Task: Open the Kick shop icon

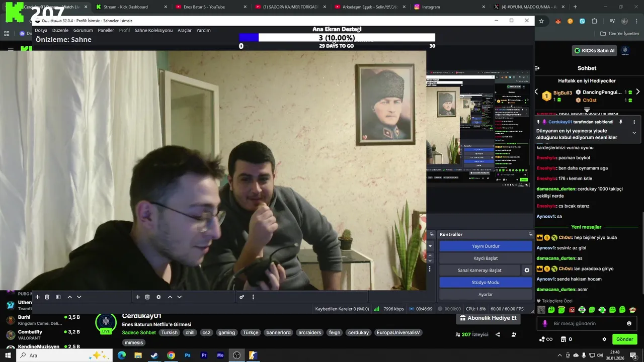Action: [563, 339]
